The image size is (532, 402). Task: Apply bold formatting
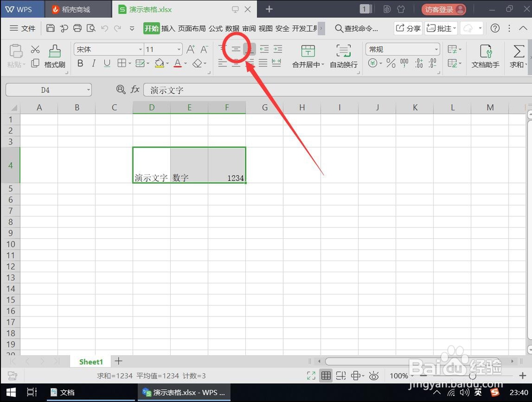coord(80,63)
